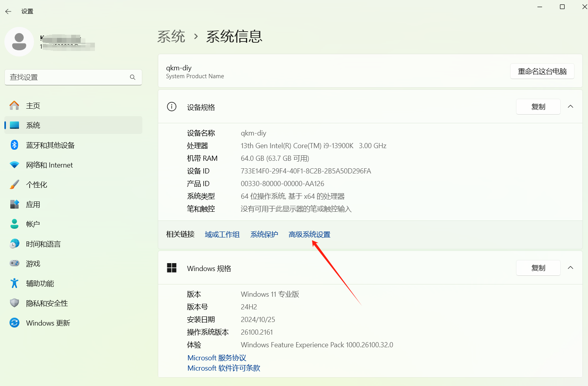Click the Windows logo beside Windows 规格
Viewport: 588px width, 386px height.
click(172, 268)
